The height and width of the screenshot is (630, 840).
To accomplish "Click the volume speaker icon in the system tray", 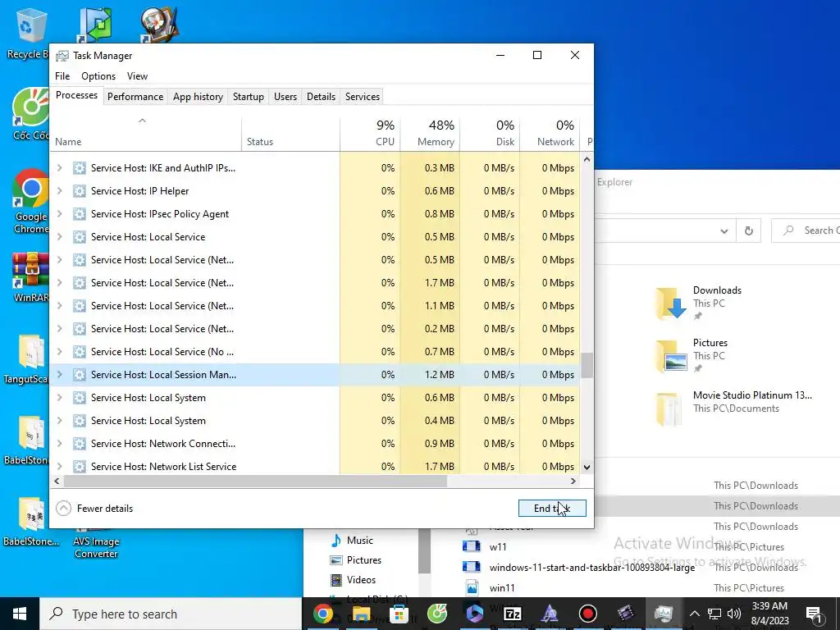I will click(734, 614).
